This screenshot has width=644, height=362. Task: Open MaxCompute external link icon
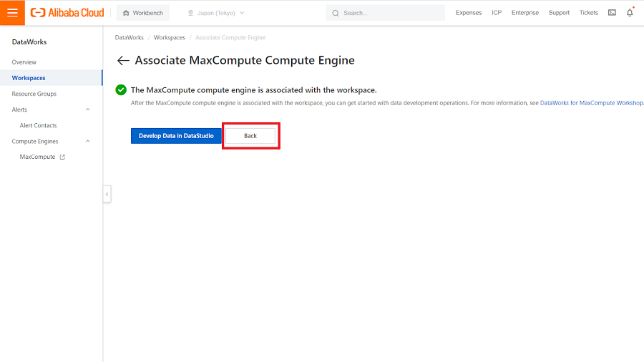(62, 157)
